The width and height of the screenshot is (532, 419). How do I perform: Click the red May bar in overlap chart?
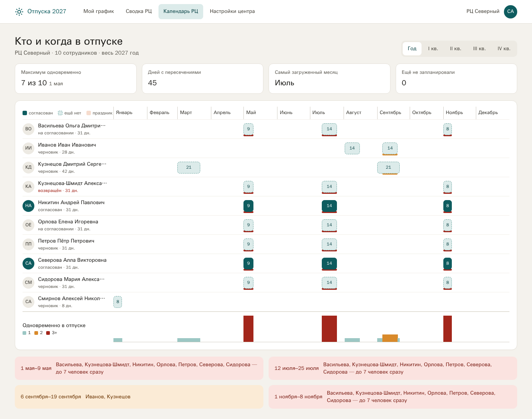(248, 329)
